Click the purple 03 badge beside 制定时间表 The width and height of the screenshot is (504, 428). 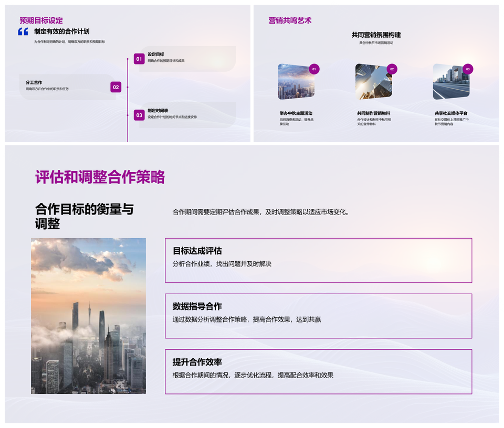139,115
